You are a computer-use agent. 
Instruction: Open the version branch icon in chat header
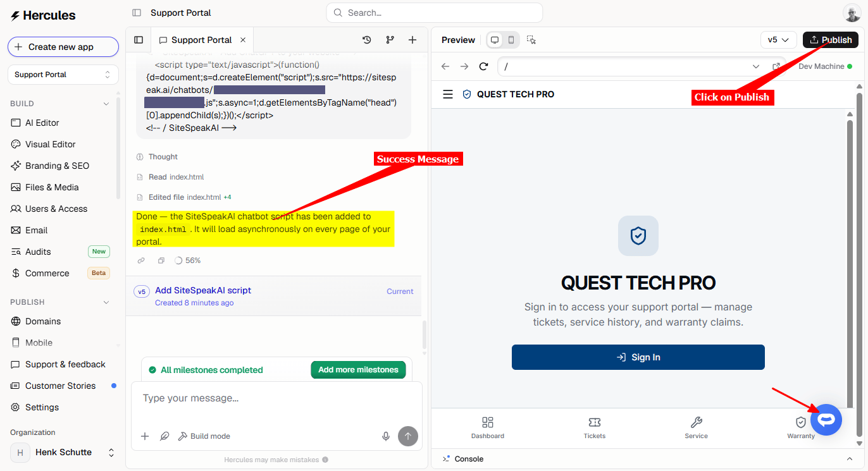(x=390, y=40)
